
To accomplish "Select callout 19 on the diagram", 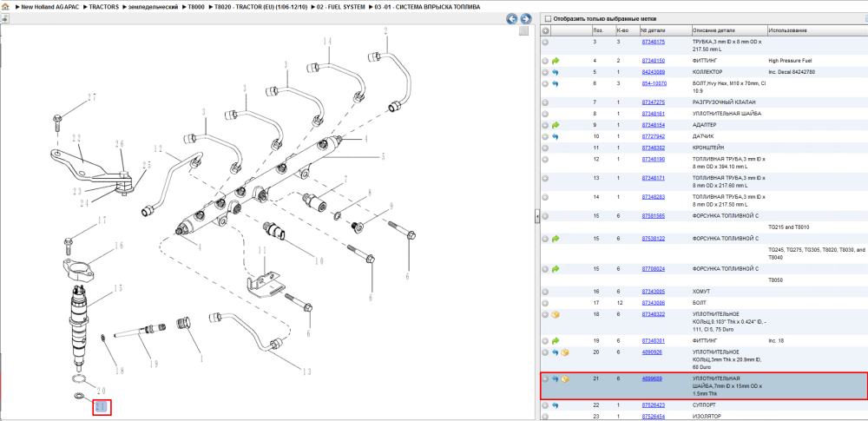I will (x=154, y=364).
